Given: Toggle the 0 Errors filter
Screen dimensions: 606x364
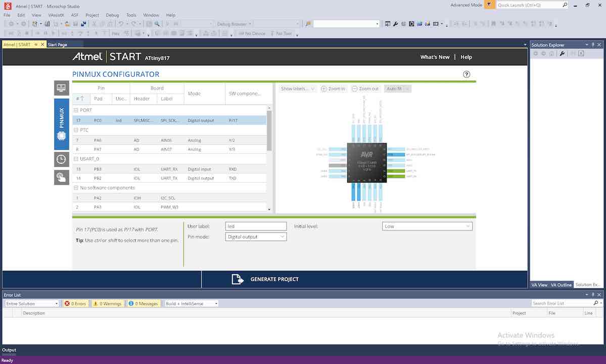Looking at the screenshot, I should click(x=75, y=303).
